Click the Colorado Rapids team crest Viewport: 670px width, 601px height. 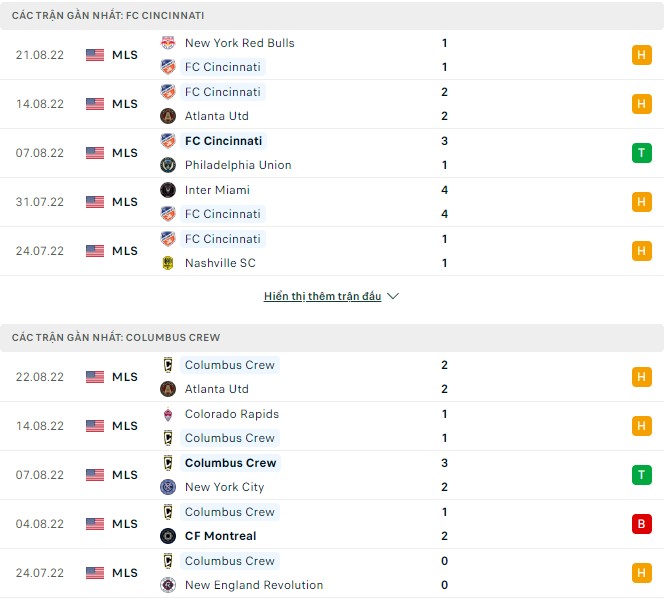pyautogui.click(x=168, y=414)
